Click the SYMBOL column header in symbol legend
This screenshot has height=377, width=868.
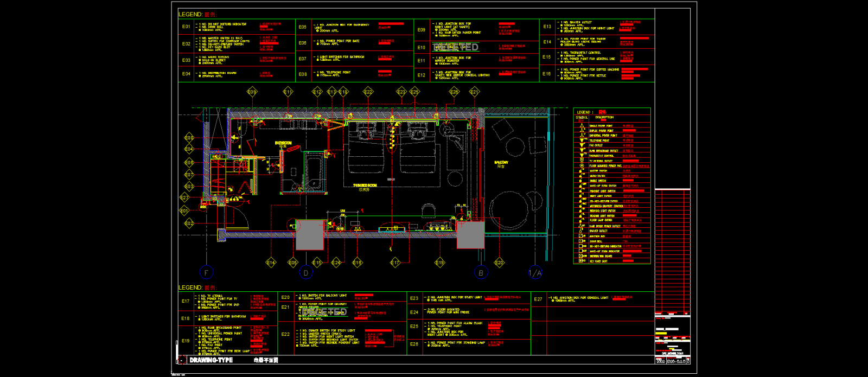[582, 117]
